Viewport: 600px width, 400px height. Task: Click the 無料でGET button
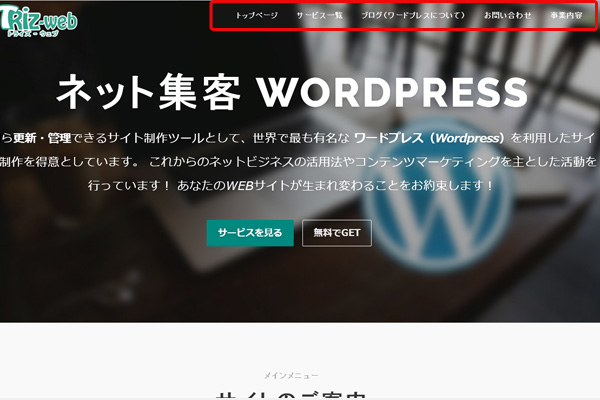[x=337, y=233]
